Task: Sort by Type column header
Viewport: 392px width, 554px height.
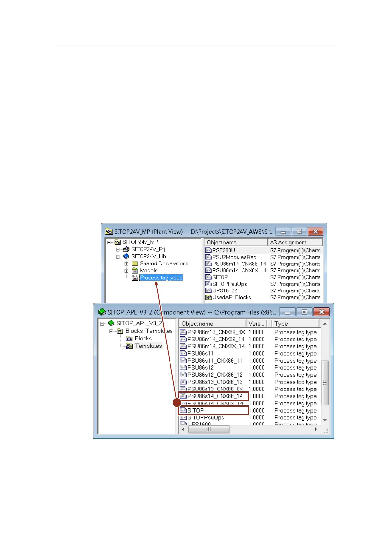Action: click(x=295, y=324)
